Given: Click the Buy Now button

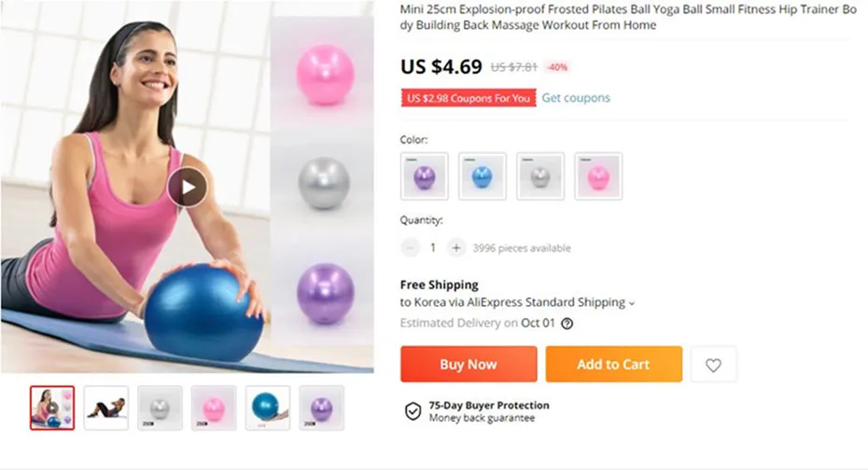Looking at the screenshot, I should 469,365.
